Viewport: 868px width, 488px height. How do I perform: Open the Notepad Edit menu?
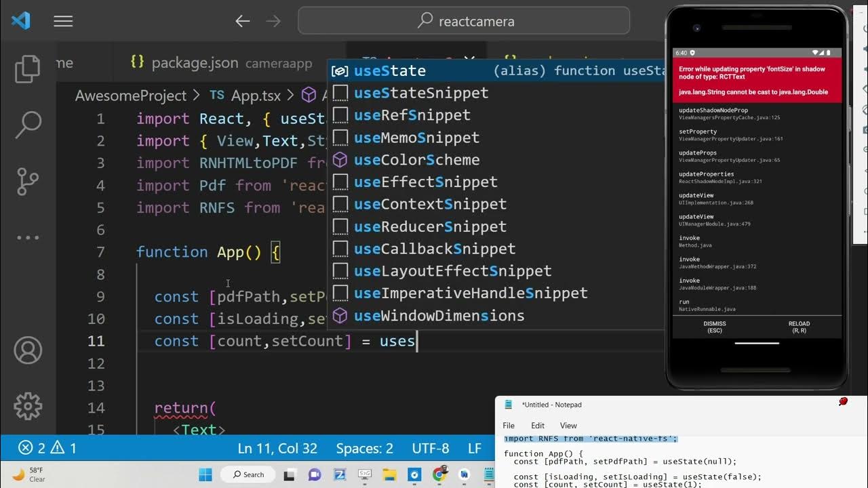(538, 426)
